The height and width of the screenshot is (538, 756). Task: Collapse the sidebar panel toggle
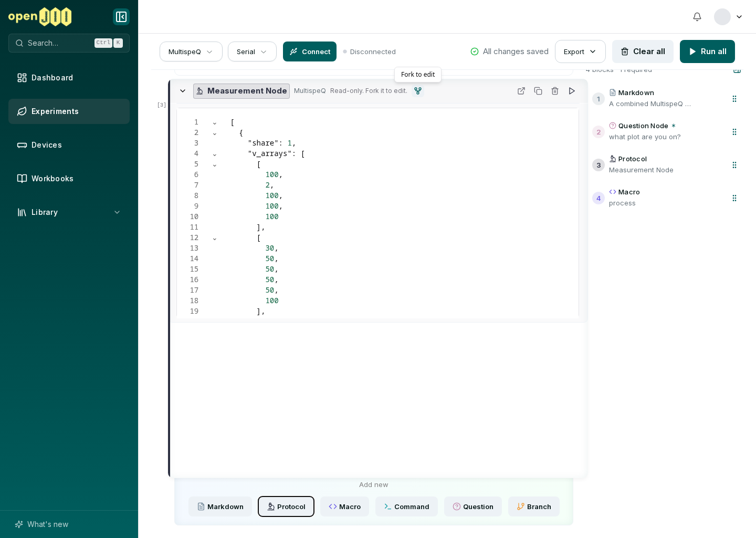click(121, 17)
